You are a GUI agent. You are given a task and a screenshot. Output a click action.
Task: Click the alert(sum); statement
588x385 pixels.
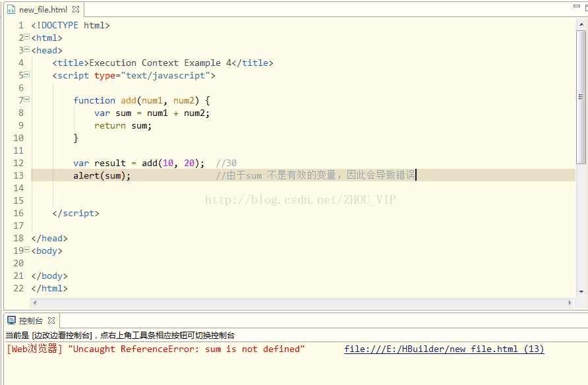(x=102, y=175)
